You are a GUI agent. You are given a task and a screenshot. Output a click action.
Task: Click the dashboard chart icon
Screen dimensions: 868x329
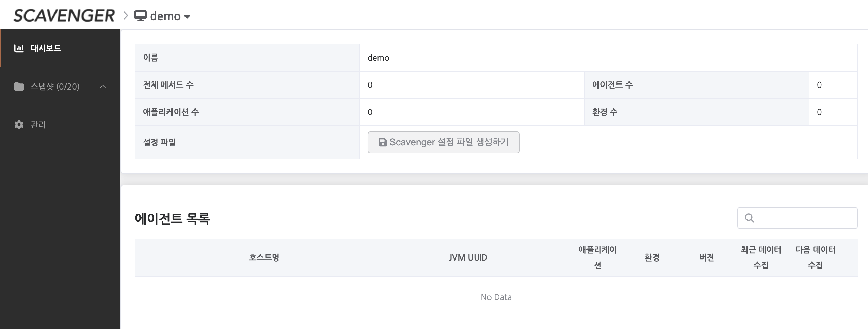[19, 48]
